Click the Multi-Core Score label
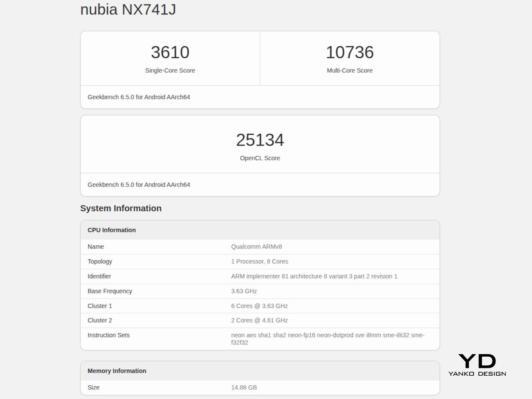Viewport: 532px width, 399px height. [350, 71]
